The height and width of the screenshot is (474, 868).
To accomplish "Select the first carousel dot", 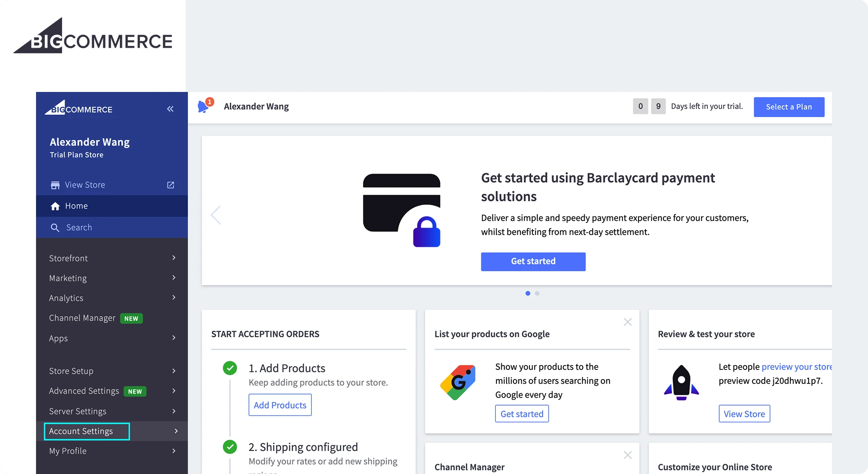I will (x=528, y=294).
